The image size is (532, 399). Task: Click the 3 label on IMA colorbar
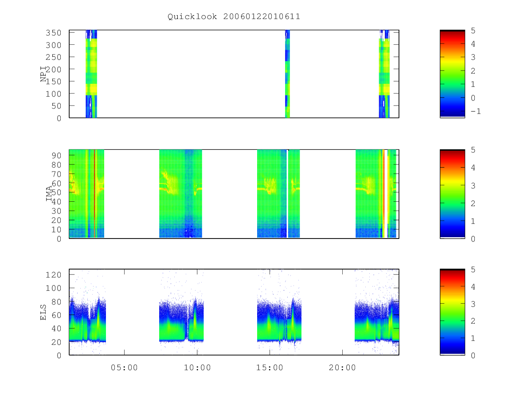tap(473, 185)
